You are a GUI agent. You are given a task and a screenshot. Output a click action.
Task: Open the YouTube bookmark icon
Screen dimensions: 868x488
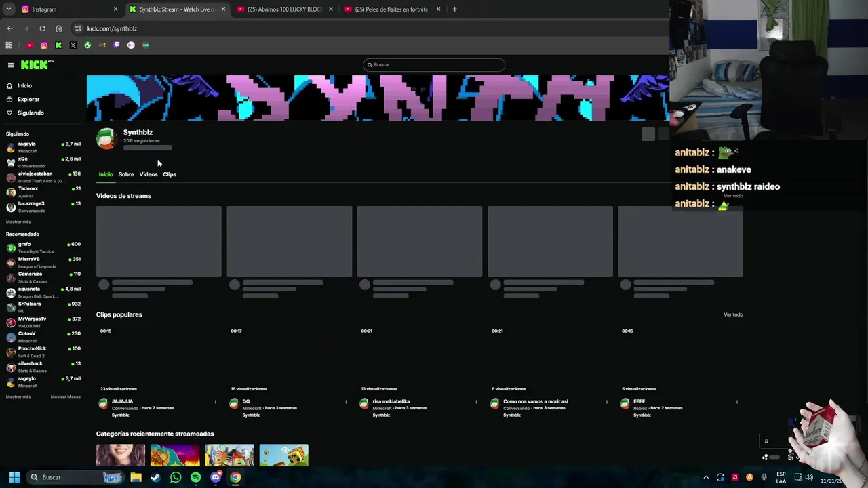click(x=29, y=45)
